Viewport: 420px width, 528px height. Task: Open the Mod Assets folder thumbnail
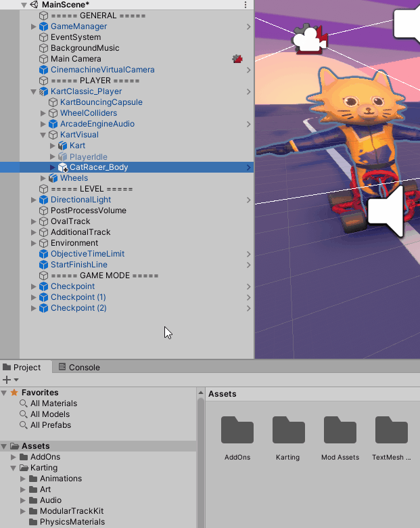tap(340, 431)
